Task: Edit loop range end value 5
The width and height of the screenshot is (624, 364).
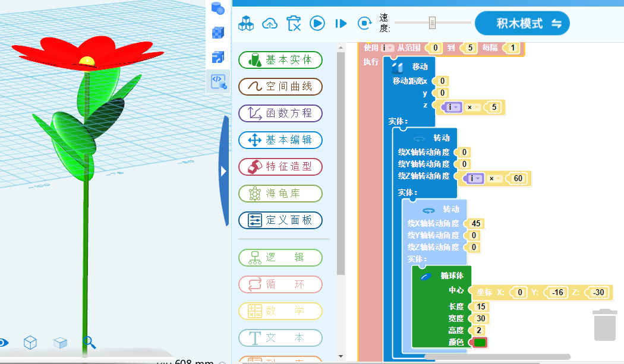Action: pyautogui.click(x=470, y=48)
